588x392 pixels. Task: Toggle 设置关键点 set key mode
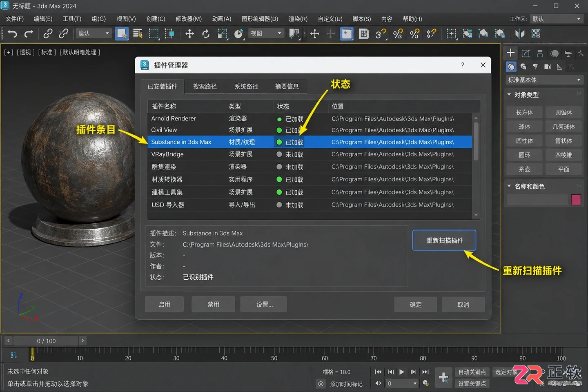pyautogui.click(x=472, y=383)
